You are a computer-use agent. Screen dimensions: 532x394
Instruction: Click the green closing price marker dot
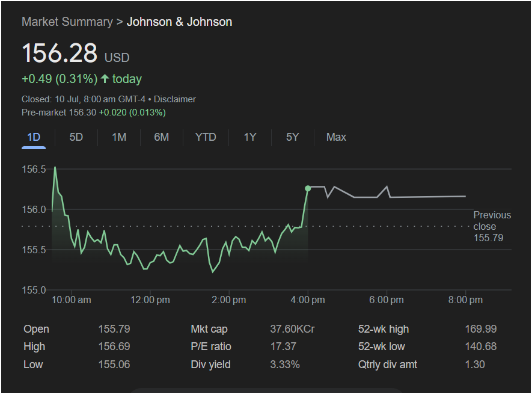point(308,188)
